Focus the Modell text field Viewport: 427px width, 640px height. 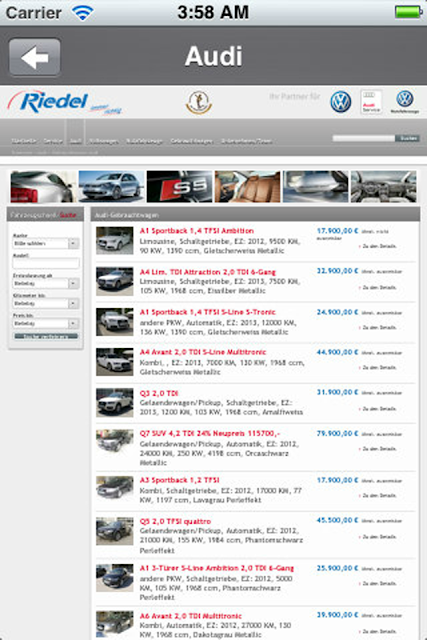point(46,263)
